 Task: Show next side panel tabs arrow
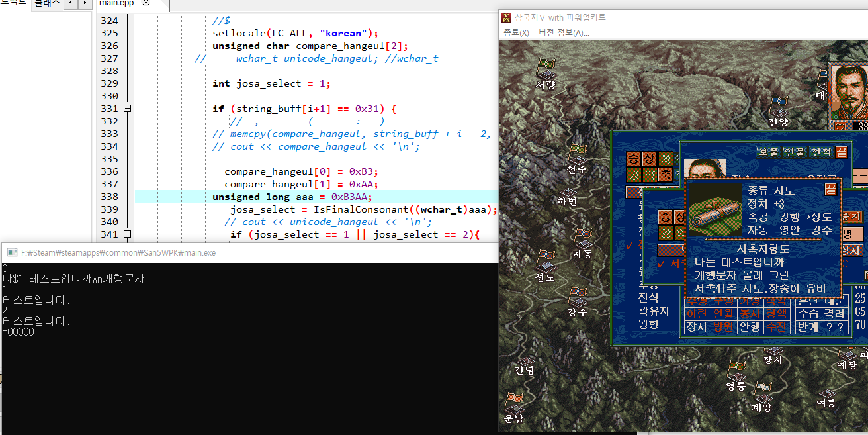85,3
